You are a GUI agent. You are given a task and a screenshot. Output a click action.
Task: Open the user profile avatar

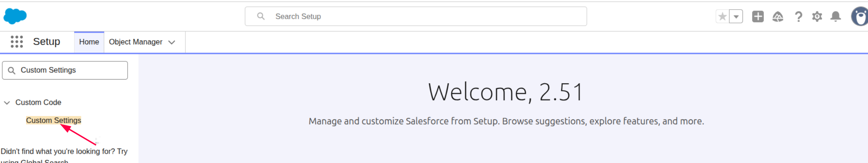[x=860, y=17]
